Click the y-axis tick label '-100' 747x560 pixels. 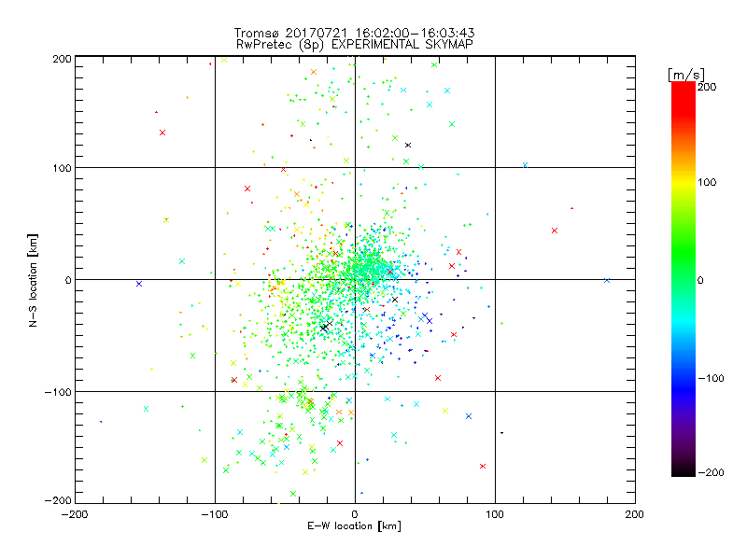pos(58,392)
